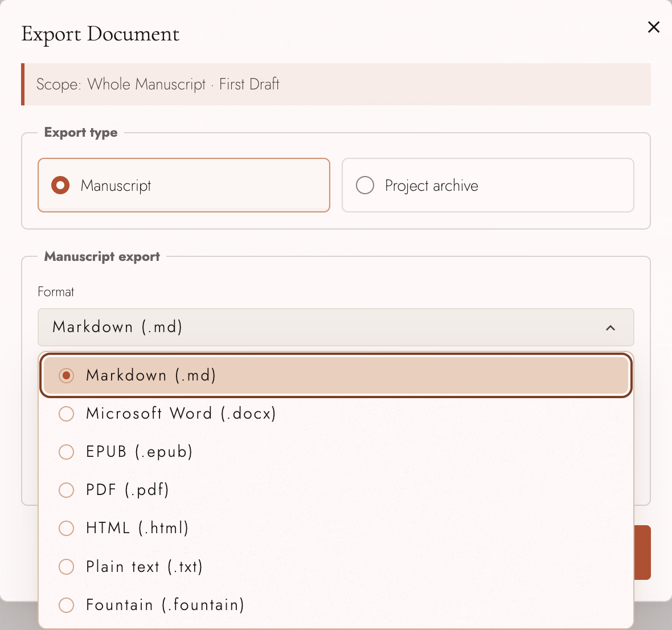Choose Plain text (.txt) format option
This screenshot has height=630, width=672.
tap(335, 567)
